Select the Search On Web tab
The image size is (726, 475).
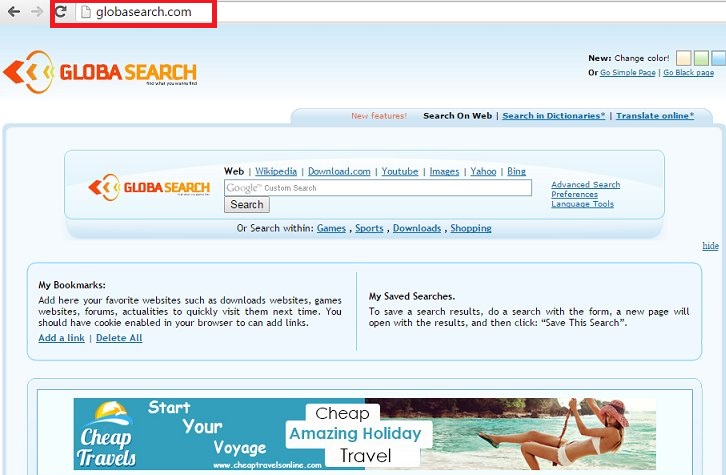point(457,116)
